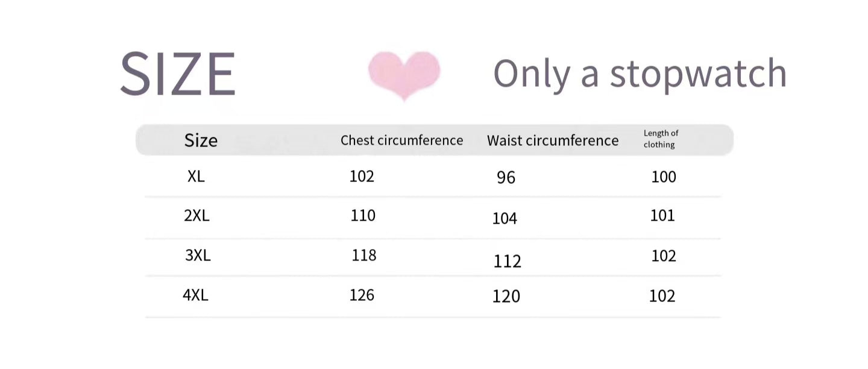Click waist value 96 for XL

(506, 178)
